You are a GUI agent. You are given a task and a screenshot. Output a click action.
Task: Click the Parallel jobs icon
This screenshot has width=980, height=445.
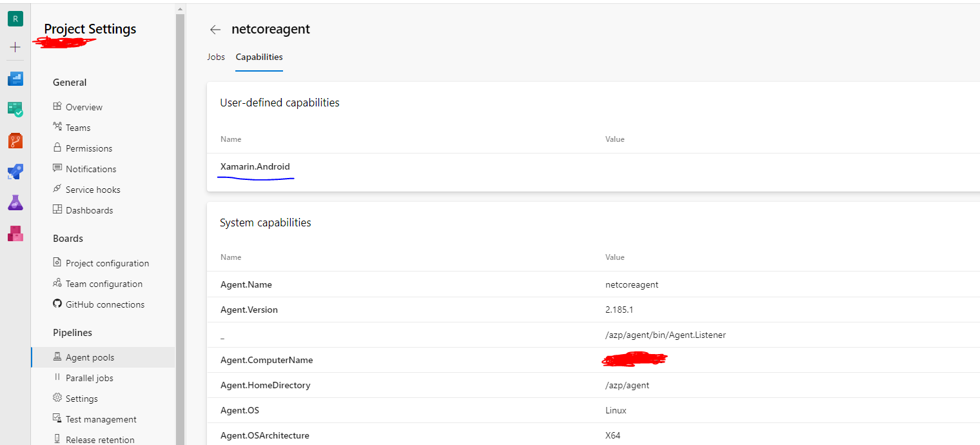tap(57, 377)
